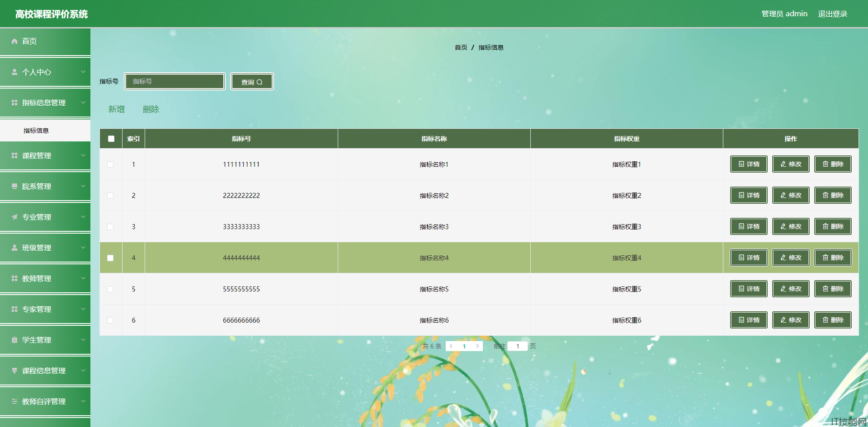The height and width of the screenshot is (427, 868).
Task: Click the sliders icon for 教师自评管理
Action: click(14, 401)
